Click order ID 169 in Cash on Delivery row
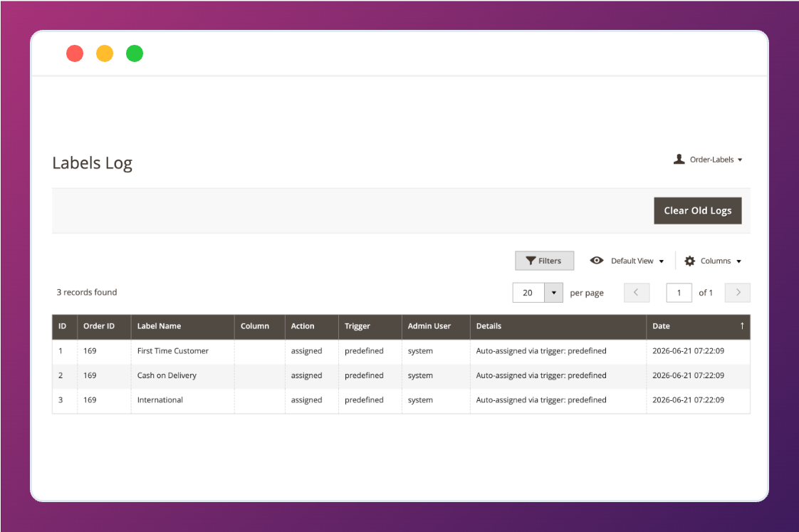 point(90,375)
